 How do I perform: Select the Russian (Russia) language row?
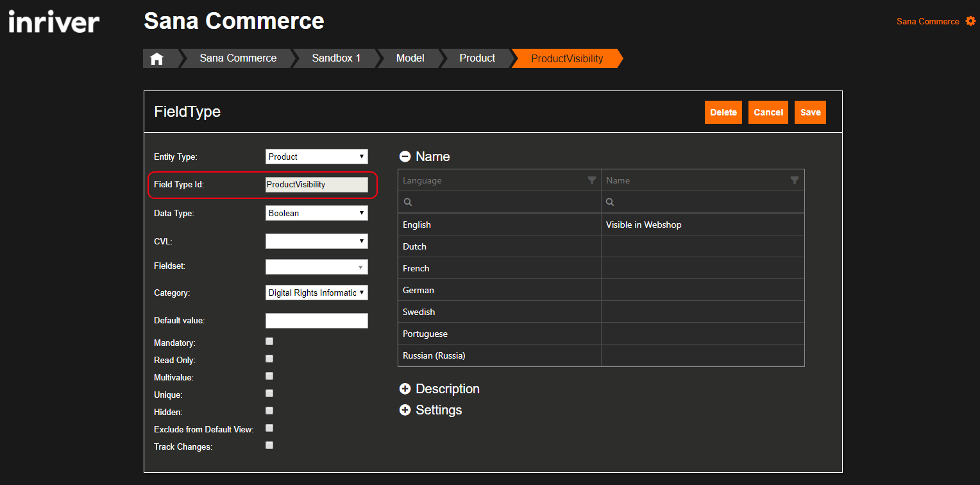pyautogui.click(x=601, y=355)
